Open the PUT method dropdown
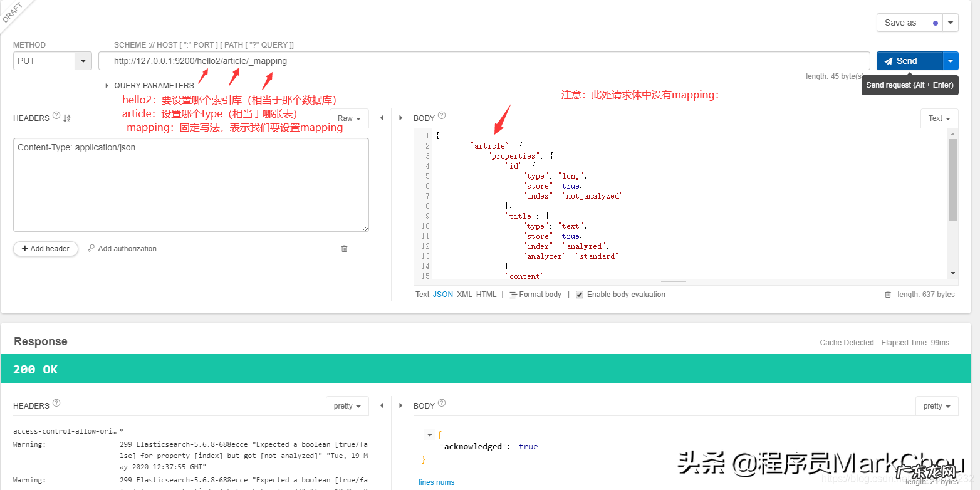The height and width of the screenshot is (490, 980). point(83,61)
